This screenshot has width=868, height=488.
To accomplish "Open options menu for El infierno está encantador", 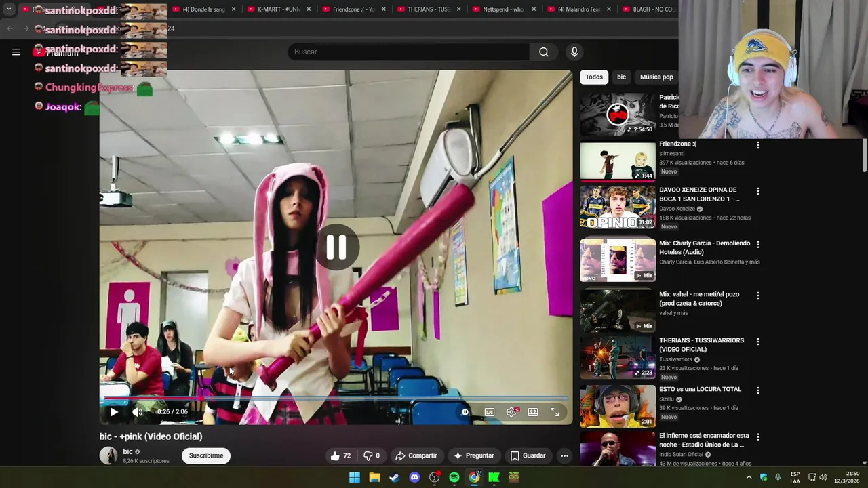I will pos(758,437).
